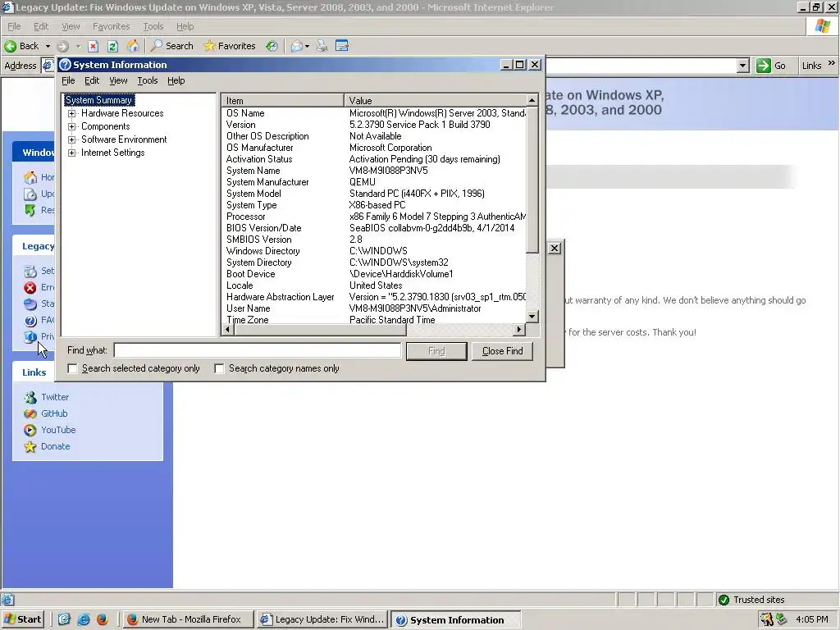Image resolution: width=840 pixels, height=630 pixels.
Task: Print the page using printer icon
Action: [x=322, y=46]
